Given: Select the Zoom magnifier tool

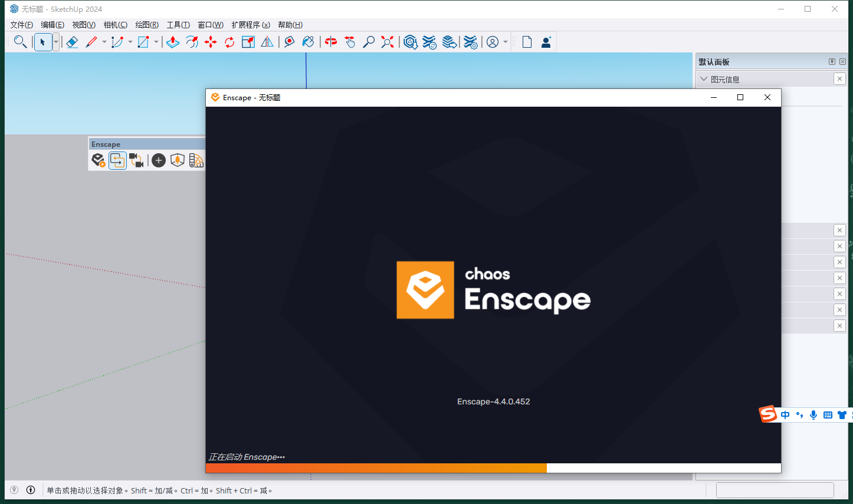Looking at the screenshot, I should [x=369, y=42].
